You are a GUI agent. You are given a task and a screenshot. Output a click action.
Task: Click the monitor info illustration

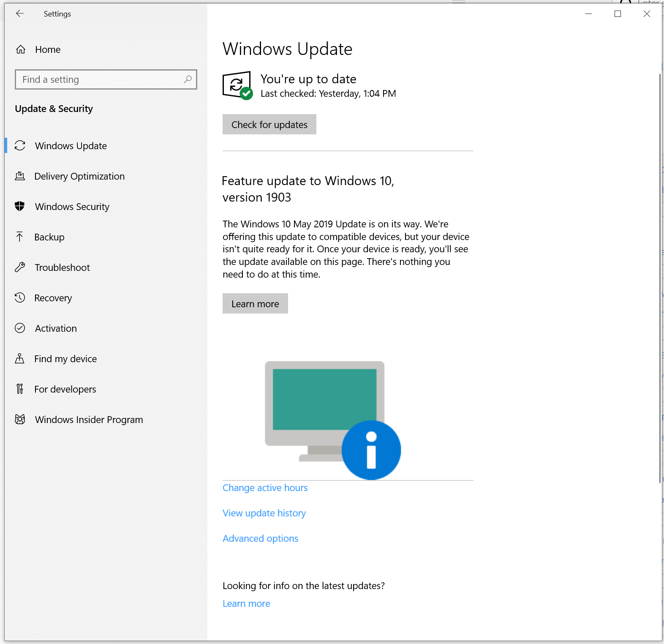(x=333, y=420)
